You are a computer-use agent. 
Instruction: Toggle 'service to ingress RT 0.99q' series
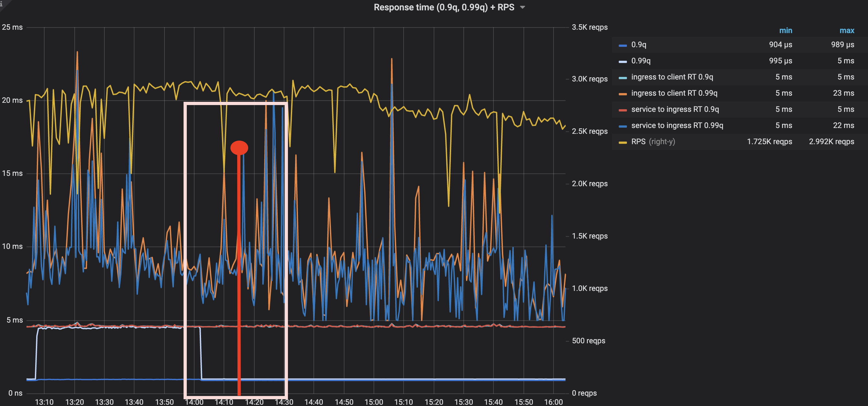click(x=677, y=126)
